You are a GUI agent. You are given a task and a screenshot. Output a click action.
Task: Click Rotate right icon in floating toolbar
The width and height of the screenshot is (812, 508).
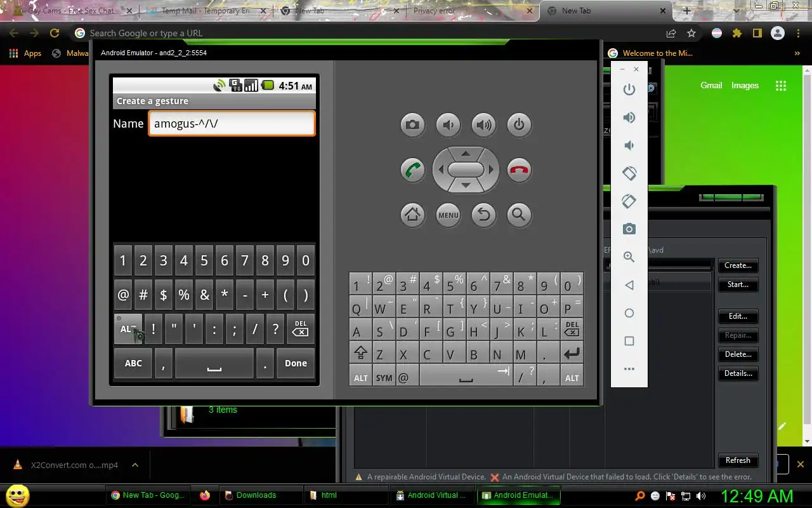[x=629, y=201]
